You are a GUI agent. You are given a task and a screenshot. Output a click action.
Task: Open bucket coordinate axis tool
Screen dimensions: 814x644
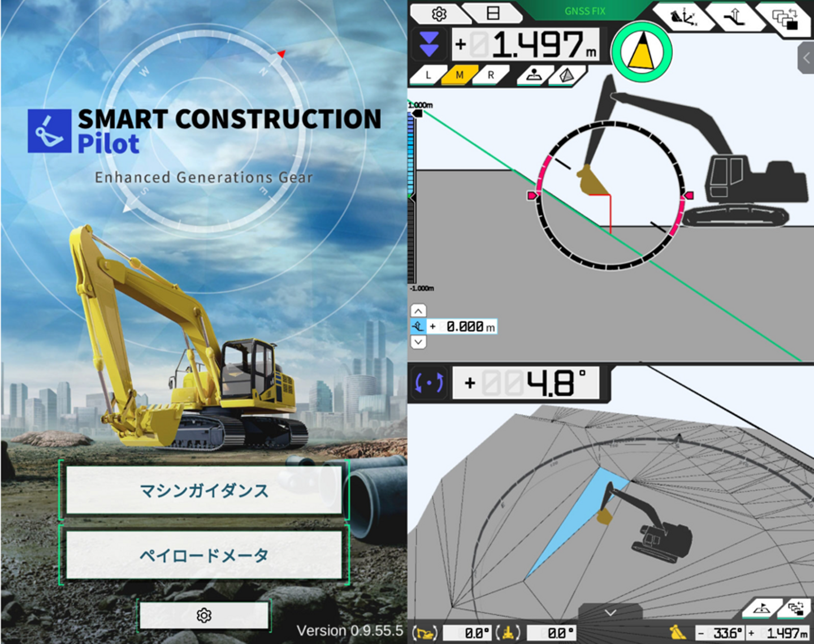pos(684,18)
